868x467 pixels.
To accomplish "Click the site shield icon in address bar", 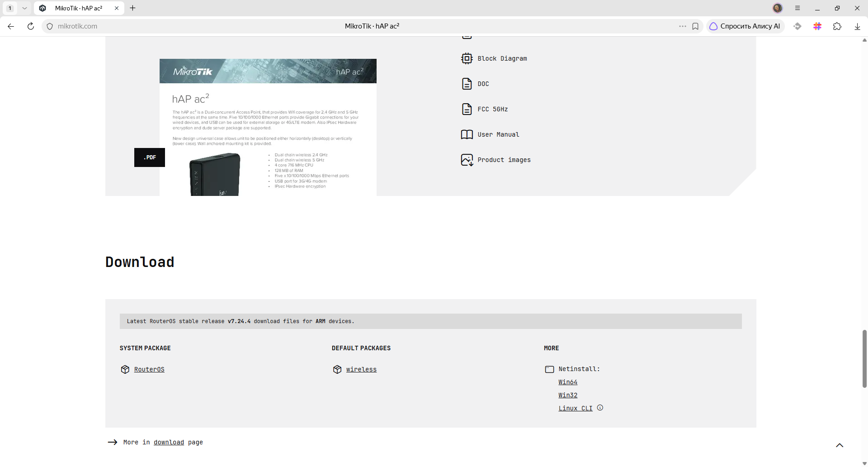I will 50,26.
